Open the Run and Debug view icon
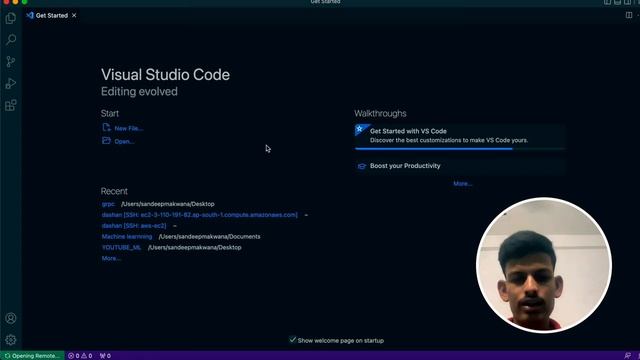The image size is (640, 360). [11, 83]
